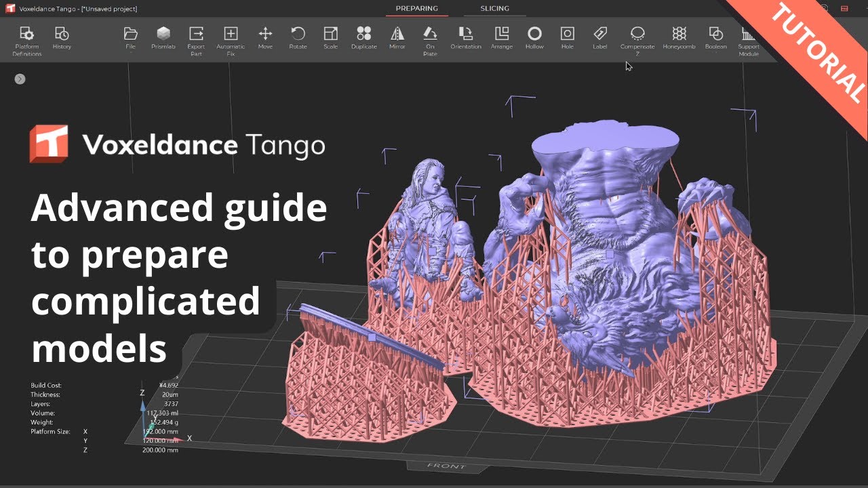
Task: Open Platform Definitions settings
Action: click(x=27, y=41)
